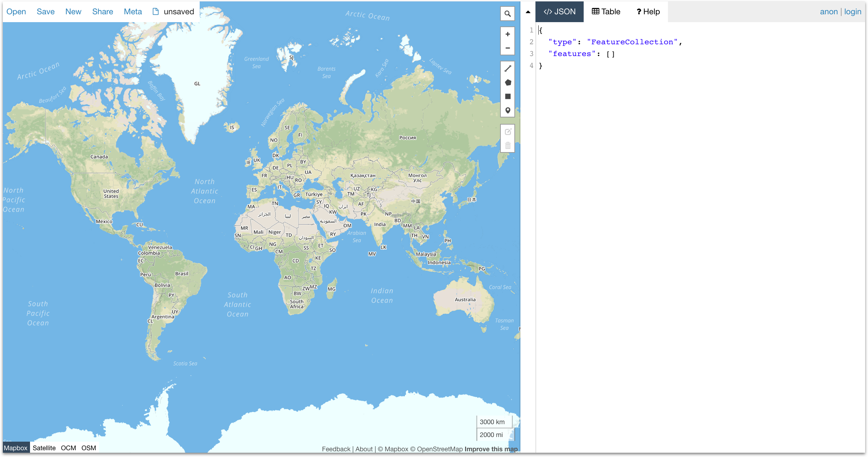868x457 pixels.
Task: Collapse the side panel with the arrow
Action: click(528, 12)
